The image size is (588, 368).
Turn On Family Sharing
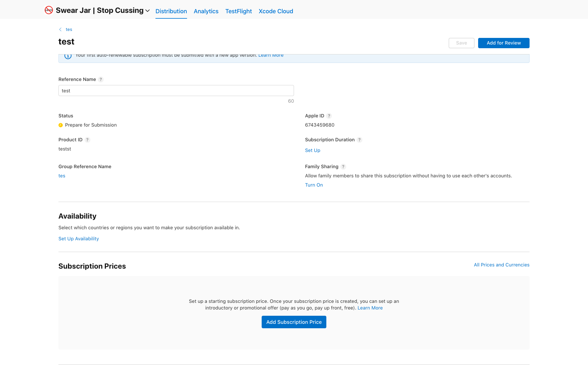(314, 185)
